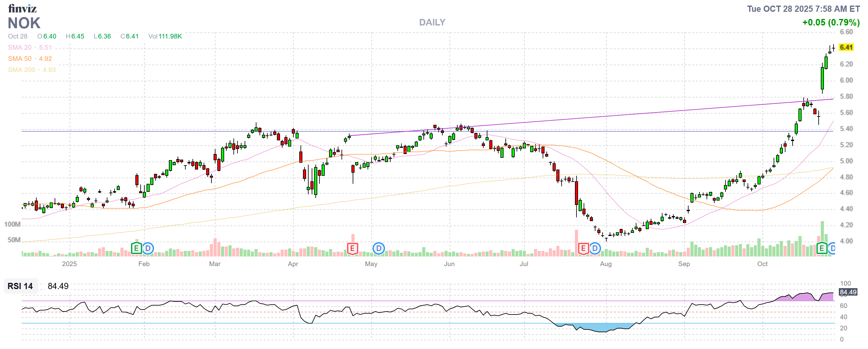Screen dimensions: 868x349
Task: Click the late-July dividend D marker
Action: coord(595,249)
